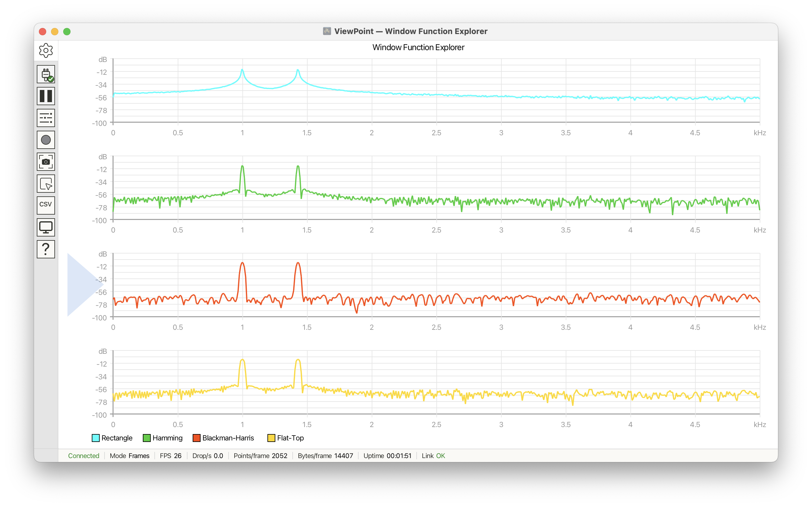Activate the cursor selection tool icon
Screen dimensions: 812x507
[46, 183]
